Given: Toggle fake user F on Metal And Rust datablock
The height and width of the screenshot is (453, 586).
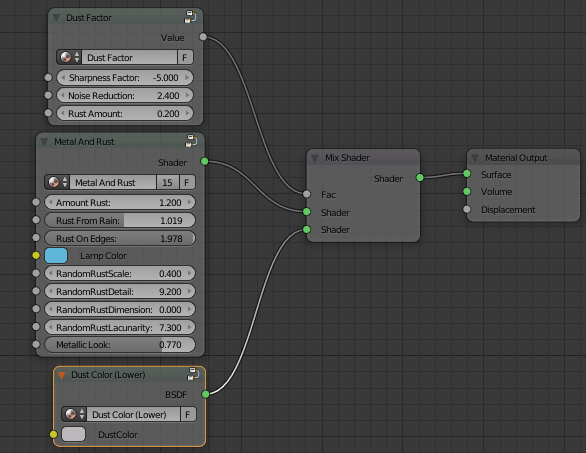Looking at the screenshot, I should pyautogui.click(x=187, y=182).
